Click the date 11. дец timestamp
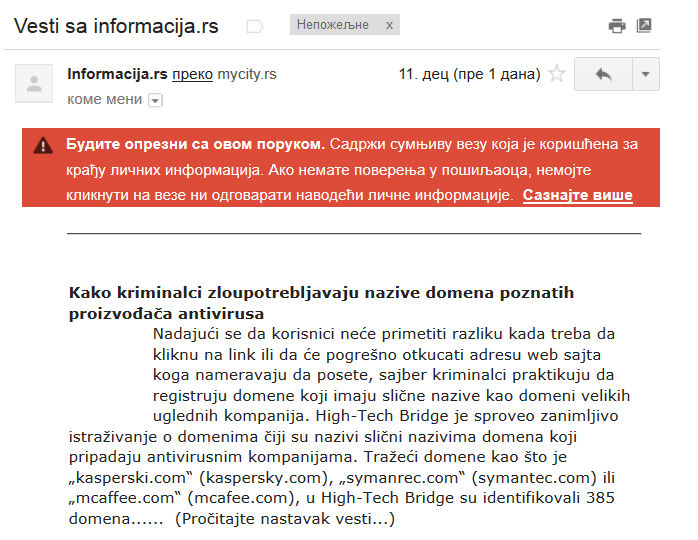698x540 pixels. tap(469, 74)
